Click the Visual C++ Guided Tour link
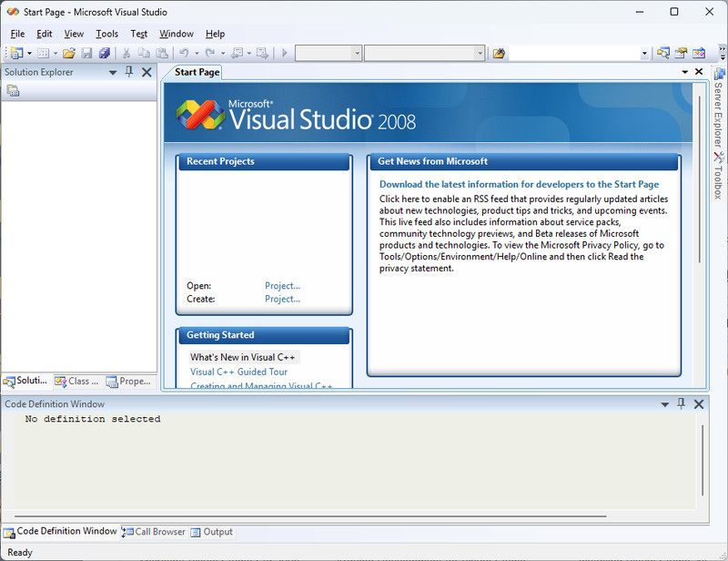 [x=238, y=372]
